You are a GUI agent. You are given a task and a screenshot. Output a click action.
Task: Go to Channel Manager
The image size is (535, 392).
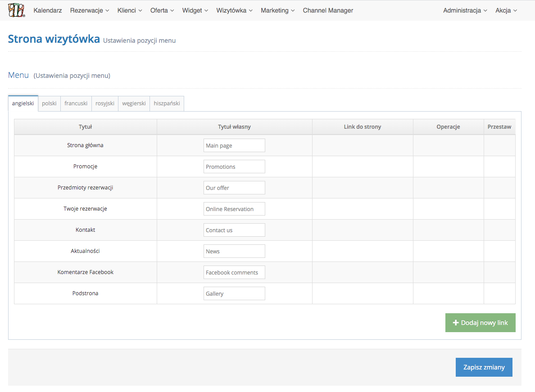tap(328, 10)
